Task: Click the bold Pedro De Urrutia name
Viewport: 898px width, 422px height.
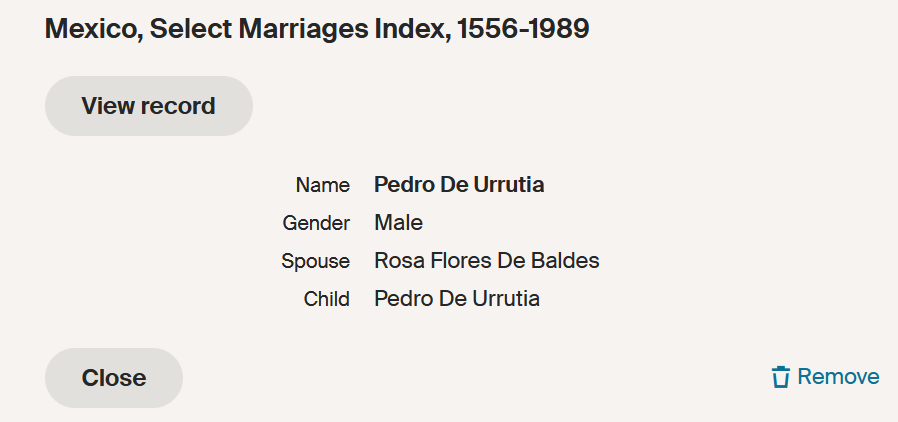Action: (x=459, y=185)
